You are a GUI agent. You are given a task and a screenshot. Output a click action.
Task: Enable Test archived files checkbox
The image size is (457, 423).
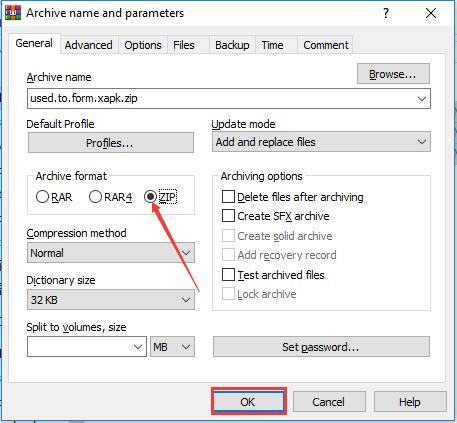coord(228,275)
